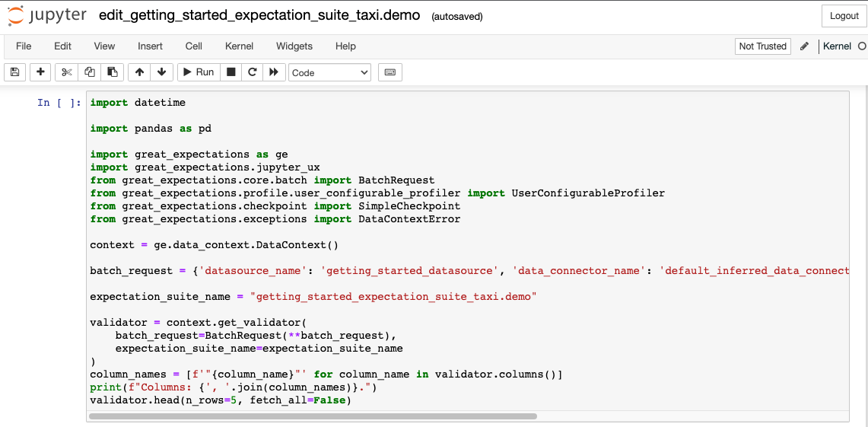Click the notebook title to rename
This screenshot has width=868, height=427.
pyautogui.click(x=259, y=15)
